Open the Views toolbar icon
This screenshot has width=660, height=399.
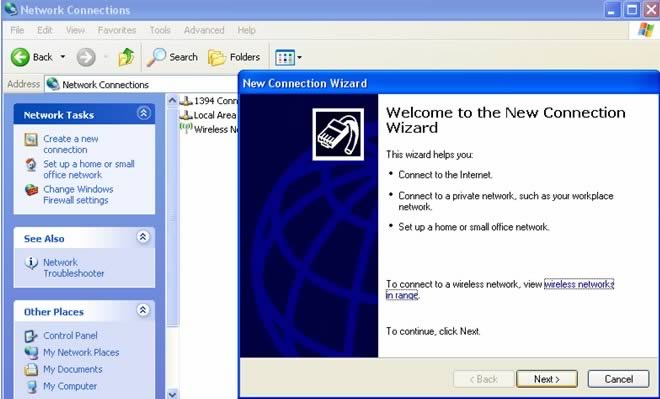click(285, 58)
